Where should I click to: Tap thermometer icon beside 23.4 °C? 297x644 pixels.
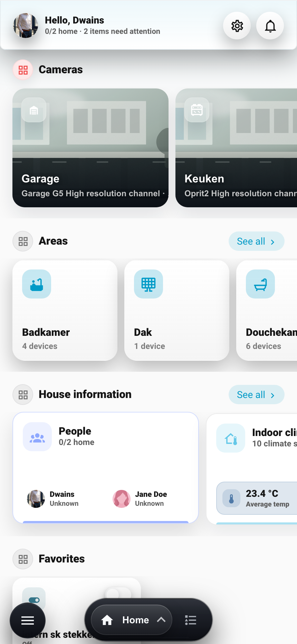pyautogui.click(x=231, y=498)
